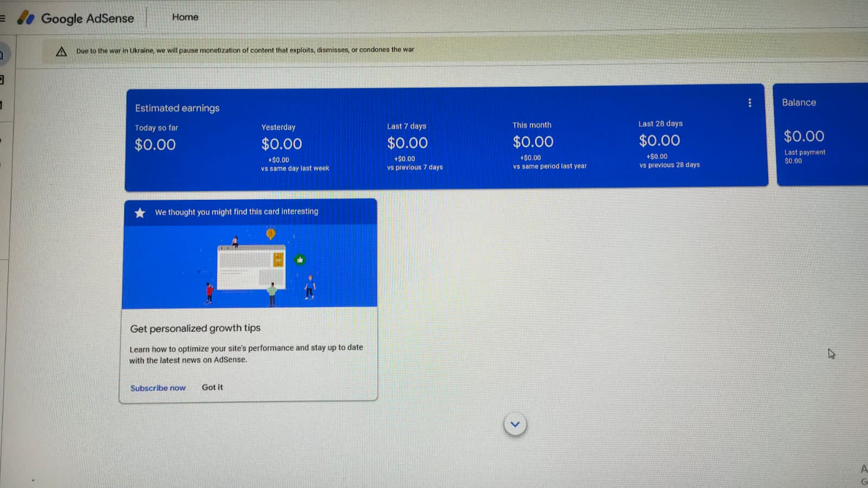Open the Home page title
The width and height of the screenshot is (868, 488).
point(185,17)
